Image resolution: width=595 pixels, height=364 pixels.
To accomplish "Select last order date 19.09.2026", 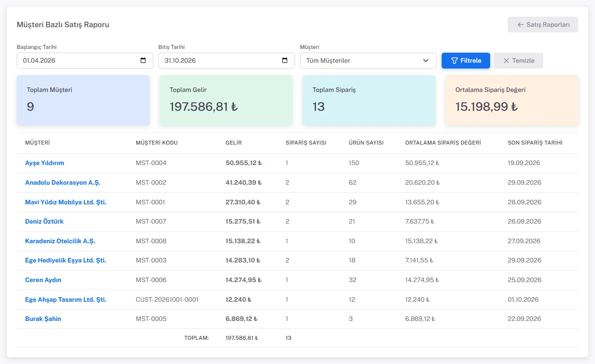I will coord(524,163).
